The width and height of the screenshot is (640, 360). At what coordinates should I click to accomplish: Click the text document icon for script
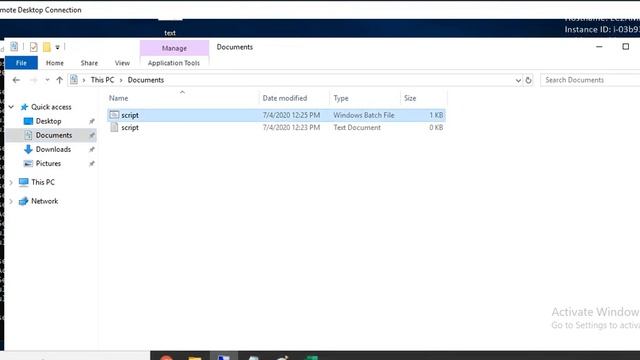pos(114,128)
